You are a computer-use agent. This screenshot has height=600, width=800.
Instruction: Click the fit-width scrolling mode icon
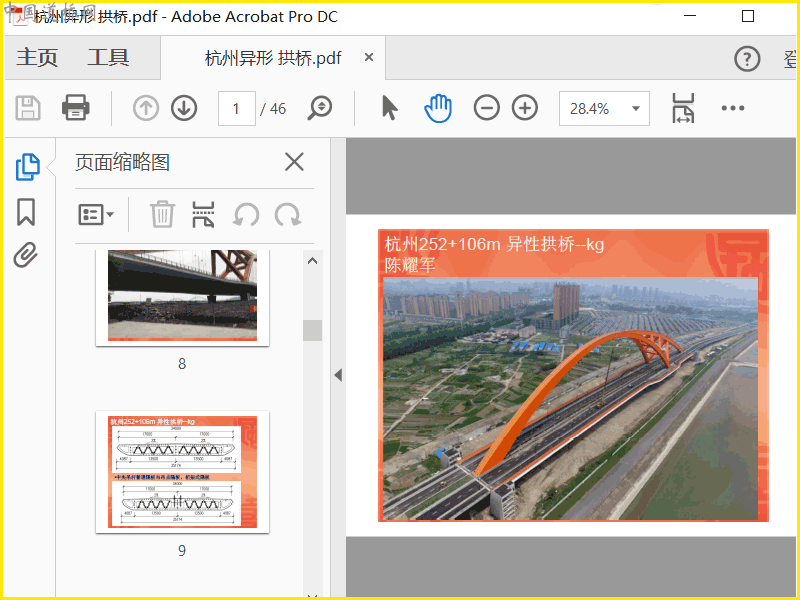point(683,108)
